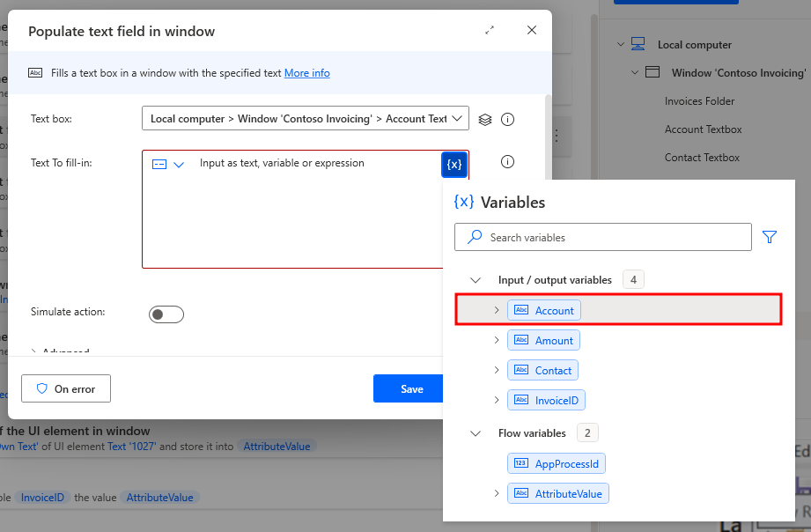Click the filter icon in the Variables panel
This screenshot has height=532, width=811.
(x=769, y=237)
